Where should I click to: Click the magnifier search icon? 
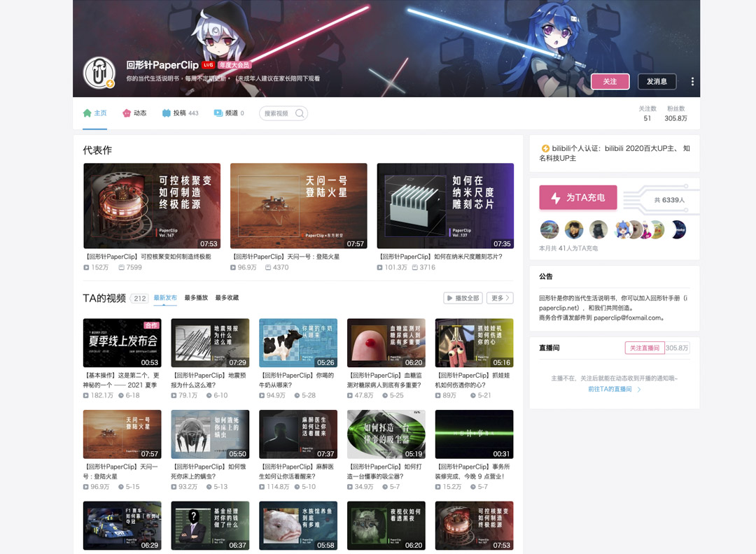300,113
